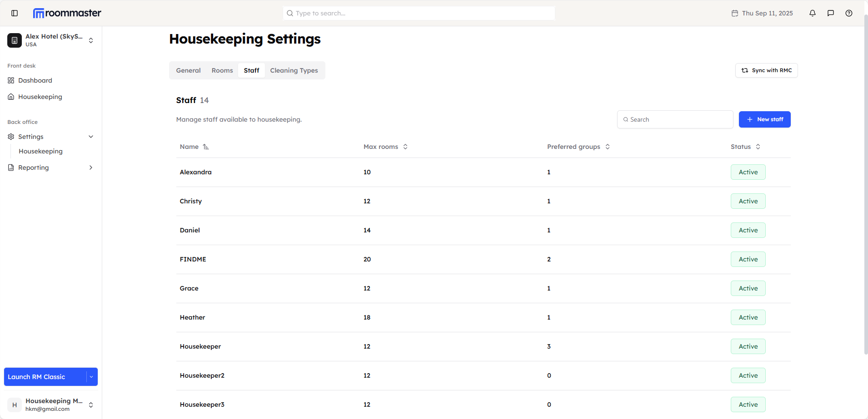Toggle the sidebar panel icon

pyautogui.click(x=15, y=13)
